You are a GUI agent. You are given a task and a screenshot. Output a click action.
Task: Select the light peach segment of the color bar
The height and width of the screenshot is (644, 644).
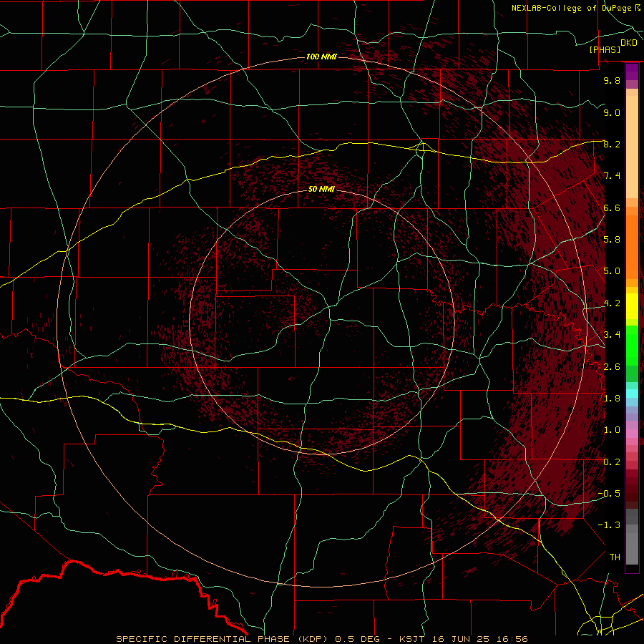click(x=632, y=147)
